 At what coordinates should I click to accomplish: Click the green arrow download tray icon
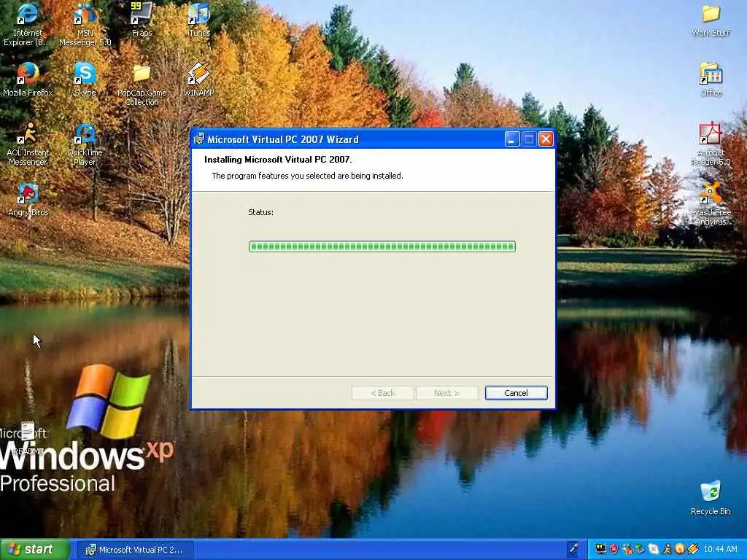tap(640, 549)
